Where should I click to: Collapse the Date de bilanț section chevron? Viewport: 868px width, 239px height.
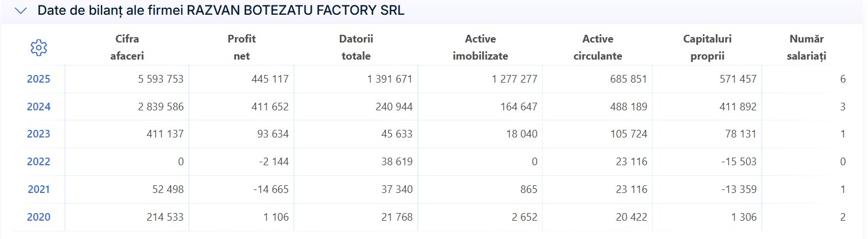(21, 11)
